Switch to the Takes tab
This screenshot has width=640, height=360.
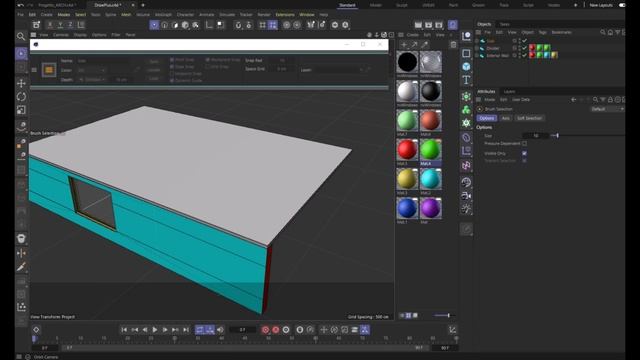[504, 24]
